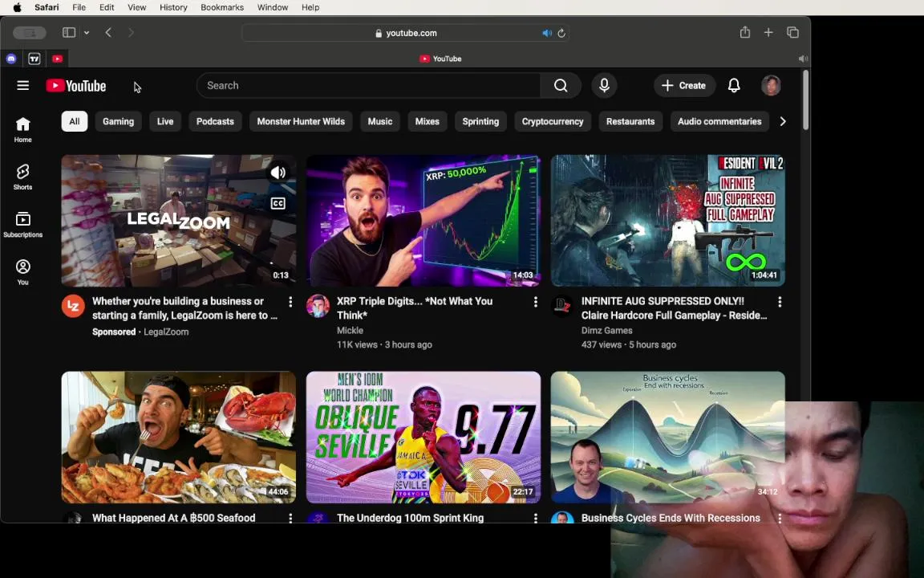Click the youtube.com address bar
This screenshot has height=578, width=924.
[405, 33]
